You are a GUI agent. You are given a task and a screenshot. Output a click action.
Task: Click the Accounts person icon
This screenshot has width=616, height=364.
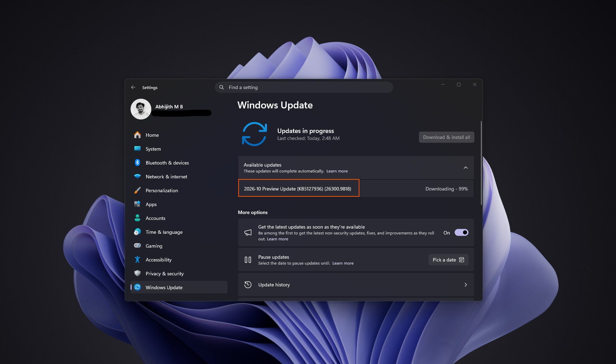point(137,218)
